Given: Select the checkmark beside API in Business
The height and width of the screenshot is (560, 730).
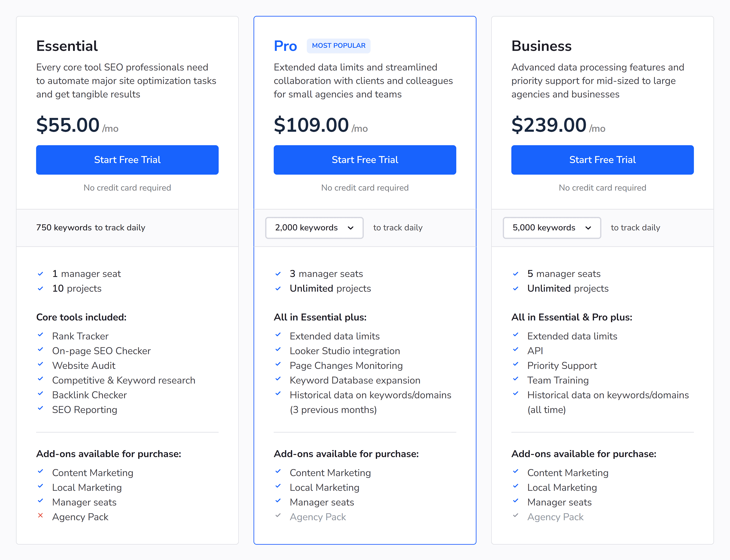Looking at the screenshot, I should coord(516,350).
